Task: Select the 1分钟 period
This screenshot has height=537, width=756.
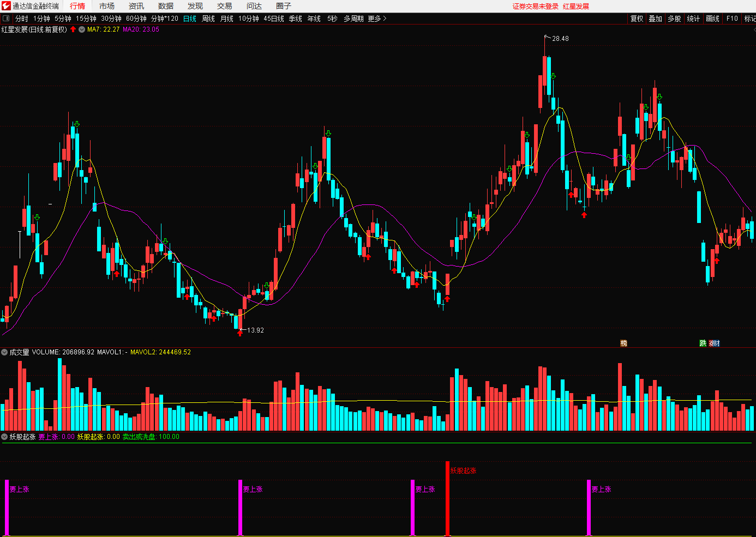Action: click(x=41, y=19)
